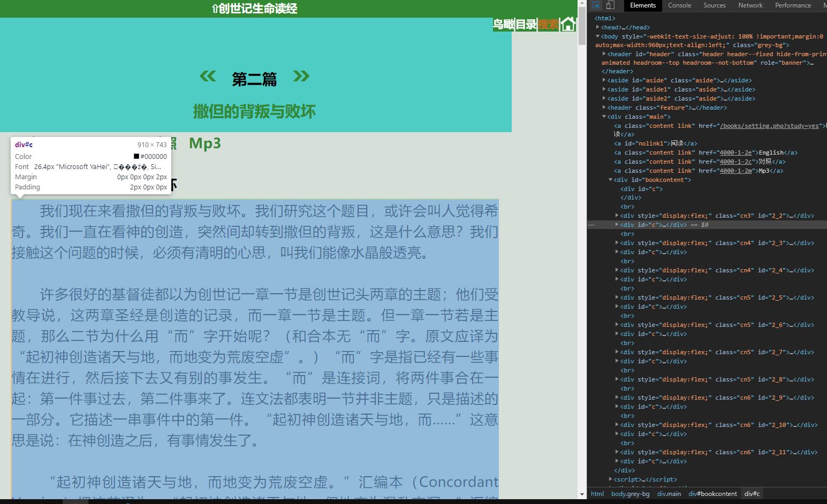
Task: Go to previous chapter with left chevrons
Action: pyautogui.click(x=208, y=77)
